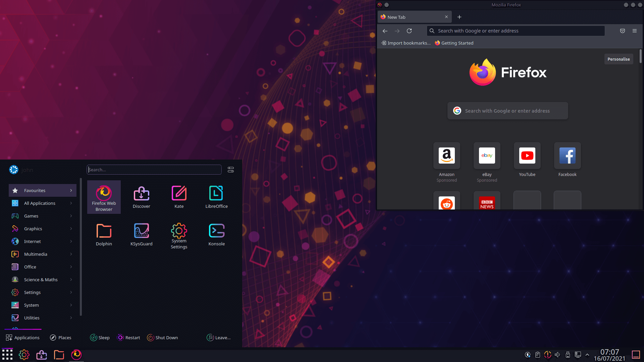The image size is (644, 362).
Task: Open the network tray icon
Action: pyautogui.click(x=578, y=355)
